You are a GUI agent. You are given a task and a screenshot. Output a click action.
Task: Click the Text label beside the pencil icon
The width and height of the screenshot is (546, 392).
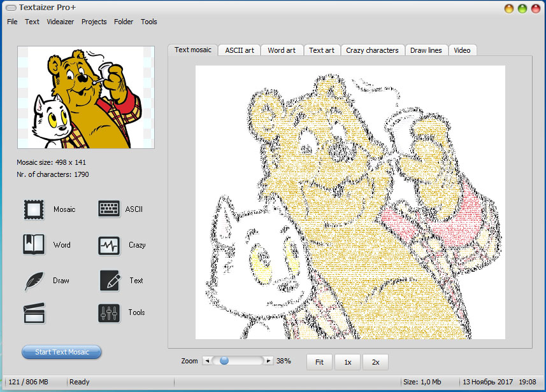click(x=136, y=281)
